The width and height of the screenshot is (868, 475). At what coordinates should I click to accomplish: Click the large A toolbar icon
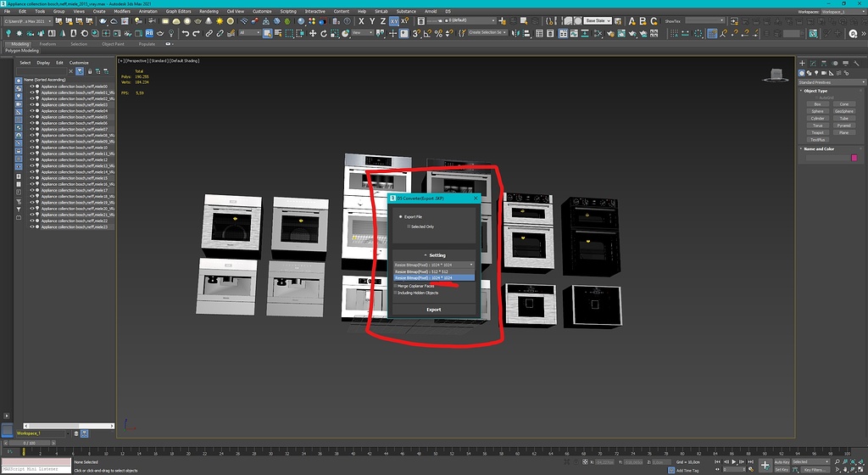pyautogui.click(x=632, y=21)
